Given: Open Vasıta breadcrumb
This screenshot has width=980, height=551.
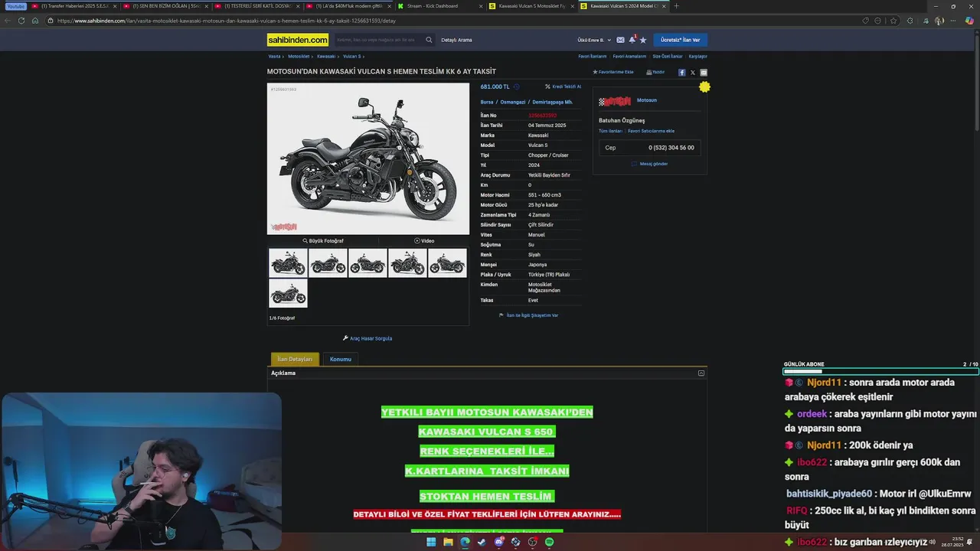Looking at the screenshot, I should pos(274,57).
